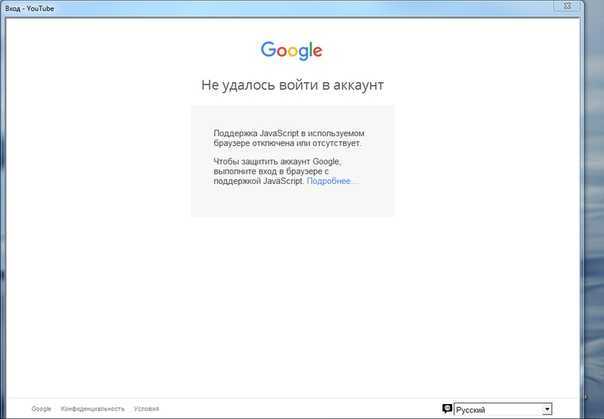Click the feedback speech bubble icon
The height and width of the screenshot is (419, 604).
coord(447,409)
